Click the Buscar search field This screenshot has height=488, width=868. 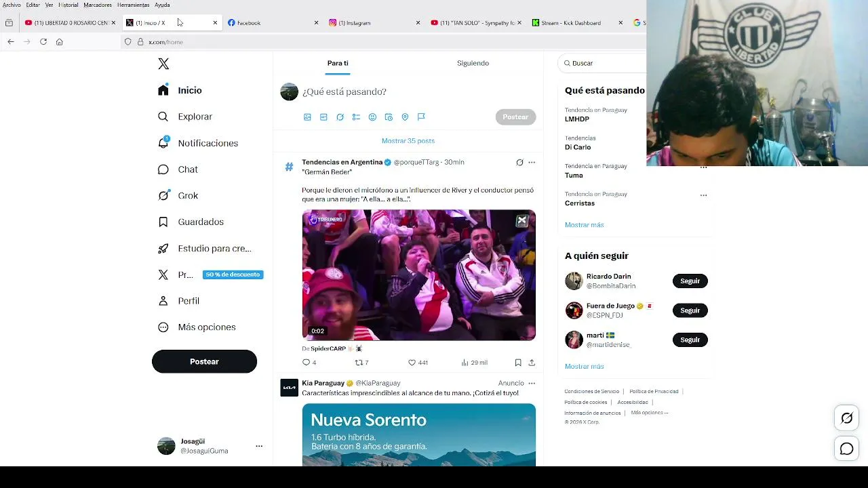tap(604, 63)
